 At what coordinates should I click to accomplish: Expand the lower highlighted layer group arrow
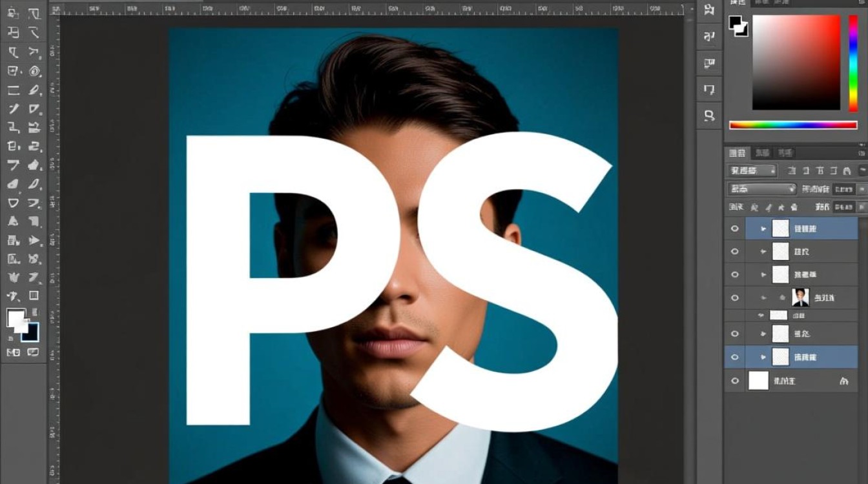pos(763,357)
